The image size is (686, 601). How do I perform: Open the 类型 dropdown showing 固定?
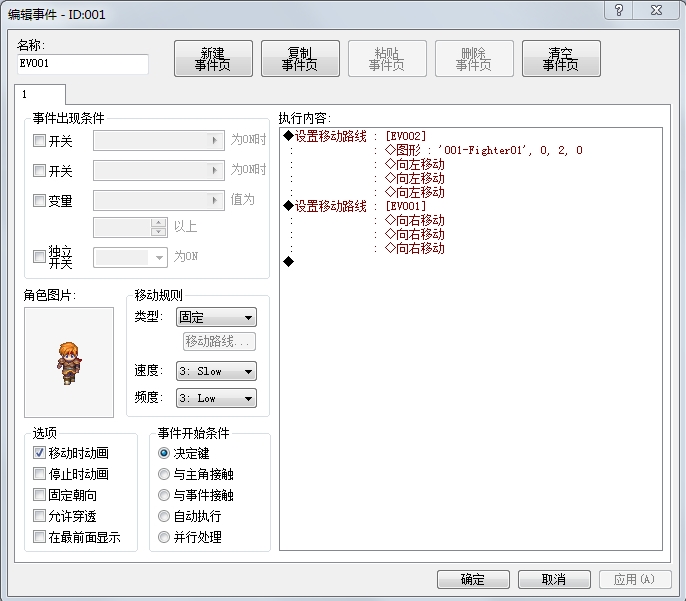coord(216,317)
